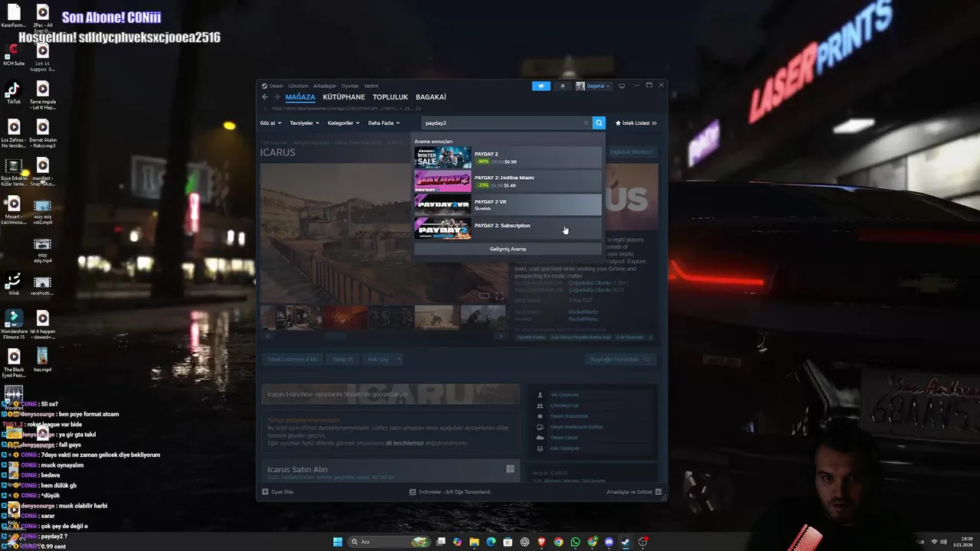This screenshot has width=980, height=551.
Task: Open İndirmeler downloads status
Action: [450, 492]
